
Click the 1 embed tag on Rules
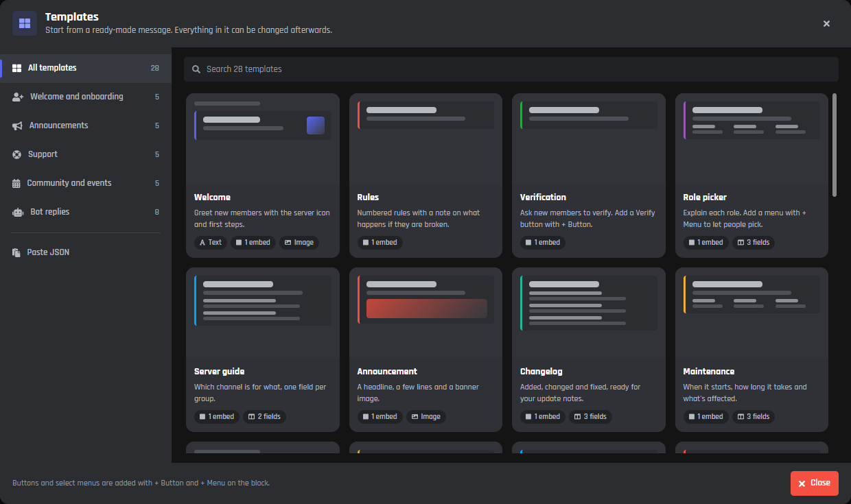pos(380,243)
